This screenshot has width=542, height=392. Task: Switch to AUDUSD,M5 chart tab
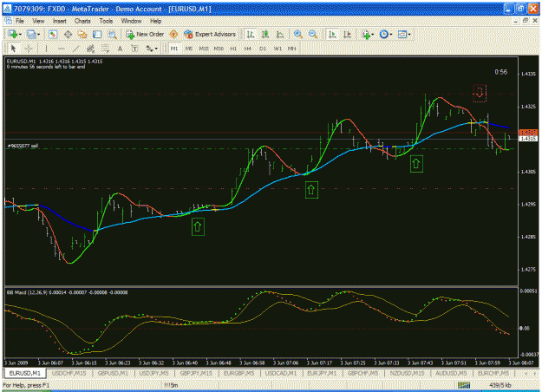pyautogui.click(x=451, y=373)
